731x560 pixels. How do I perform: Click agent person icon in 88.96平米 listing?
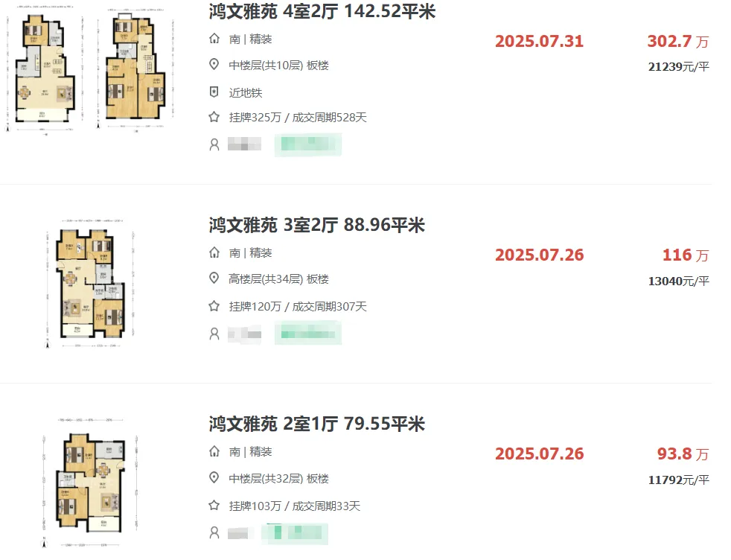[214, 334]
